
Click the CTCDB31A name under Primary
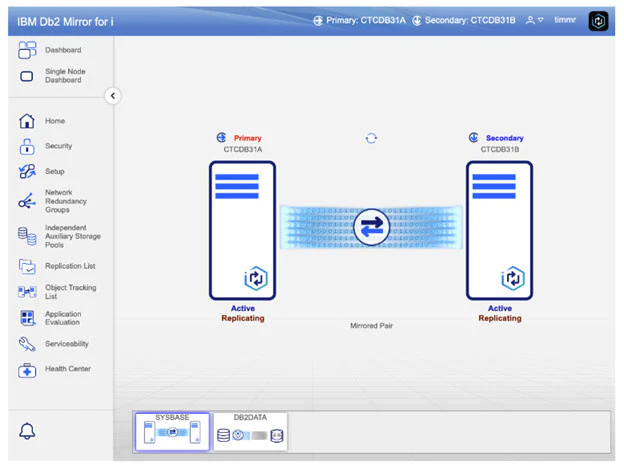coord(243,150)
